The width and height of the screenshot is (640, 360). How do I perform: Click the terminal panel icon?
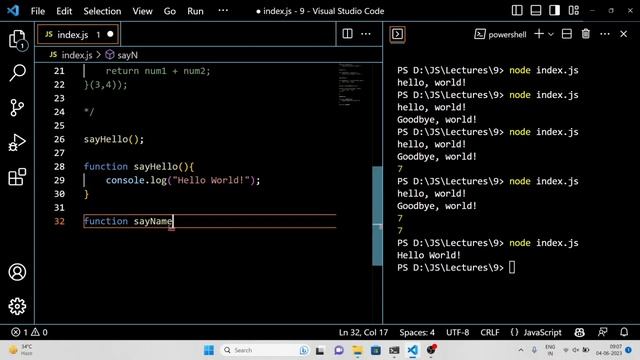[x=397, y=34]
